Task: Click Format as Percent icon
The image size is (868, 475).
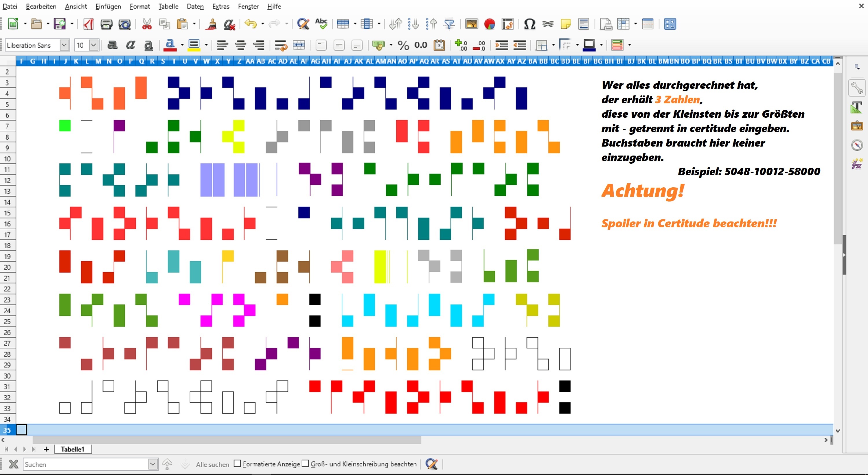Action: tap(403, 45)
